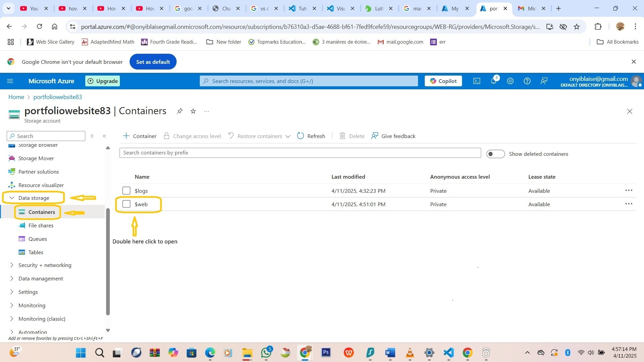Focus the Search containers by prefix field
This screenshot has width=644, height=362.
(300, 153)
